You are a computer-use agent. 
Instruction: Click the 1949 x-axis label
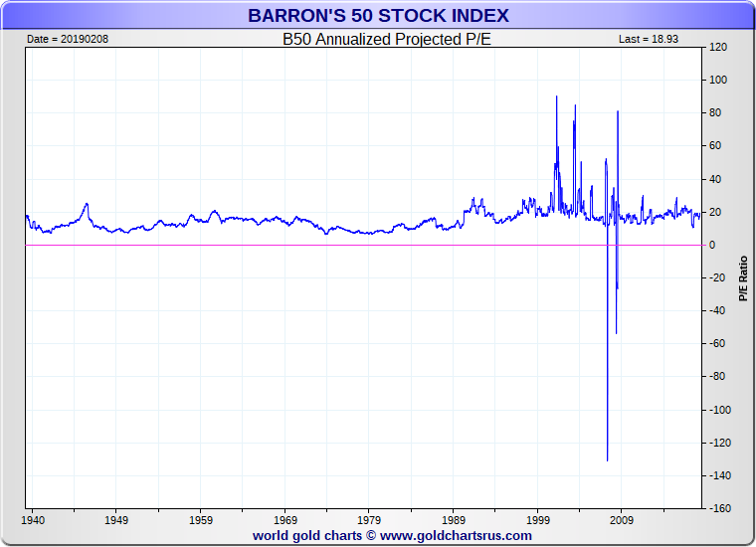(x=116, y=520)
